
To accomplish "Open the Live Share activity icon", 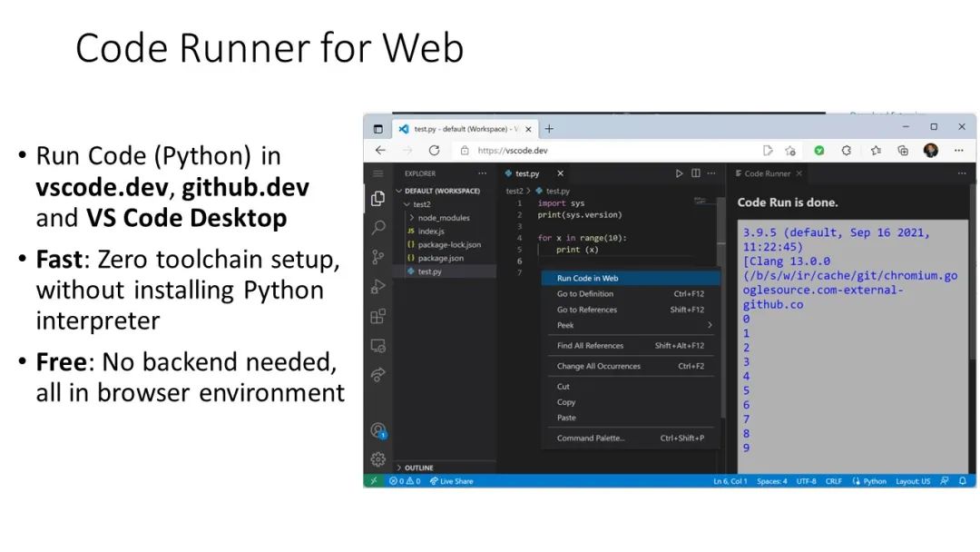I will click(377, 374).
